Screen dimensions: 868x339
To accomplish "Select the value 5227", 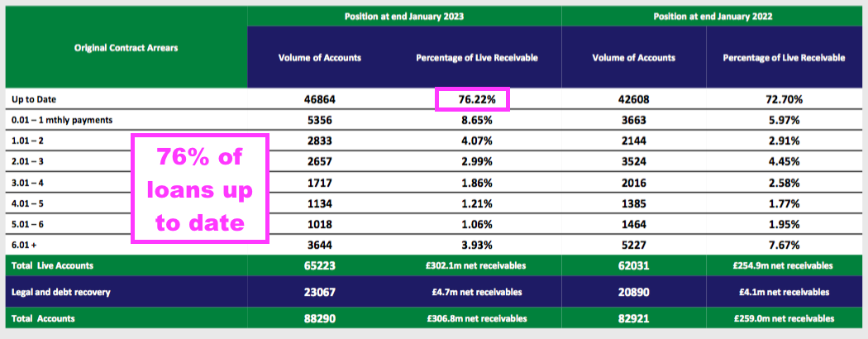I will click(x=634, y=245).
